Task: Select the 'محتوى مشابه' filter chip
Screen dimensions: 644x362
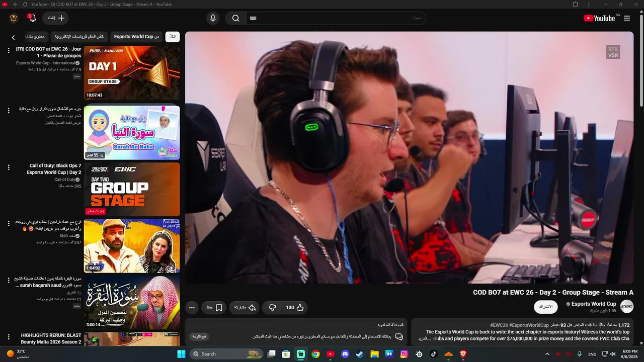Action: 35,37
